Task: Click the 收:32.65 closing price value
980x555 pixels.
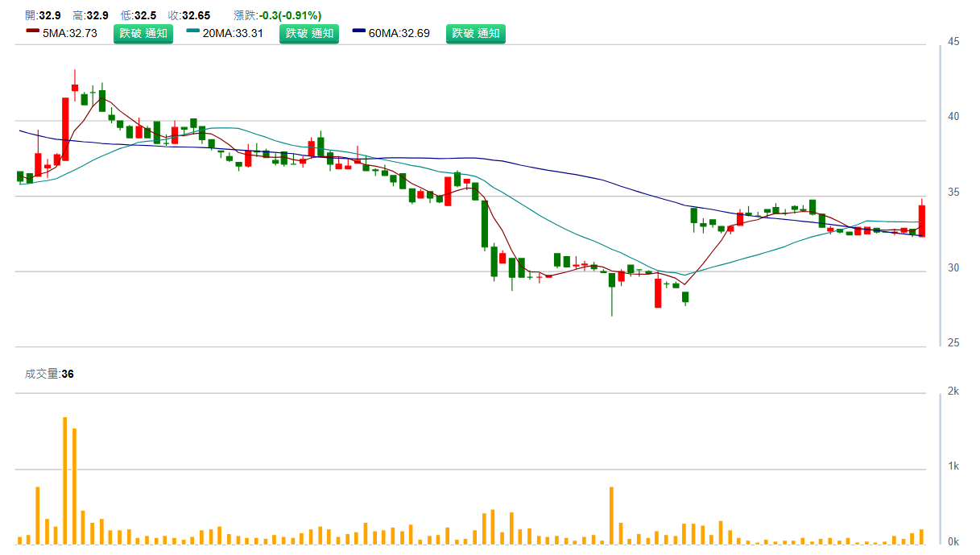Action: 189,15
